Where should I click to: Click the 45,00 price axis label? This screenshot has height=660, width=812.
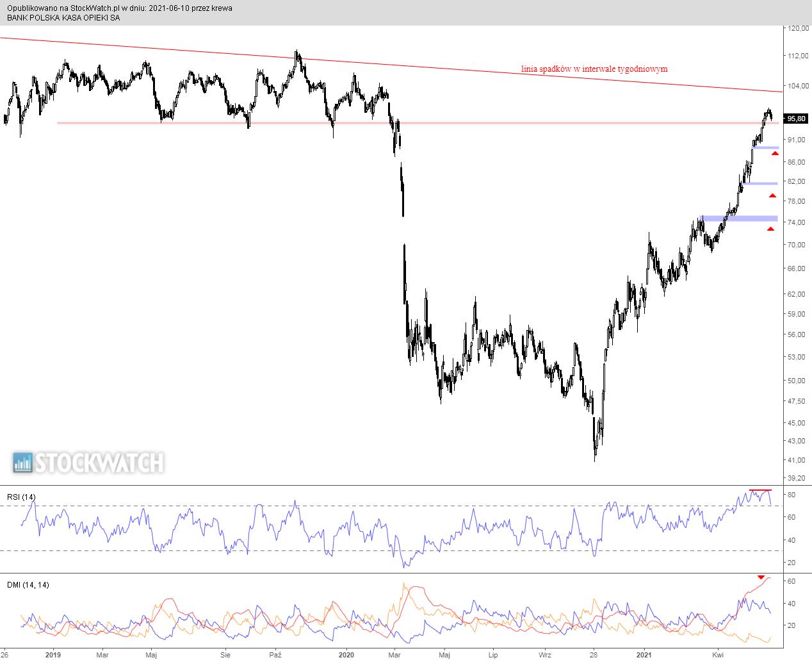(797, 423)
